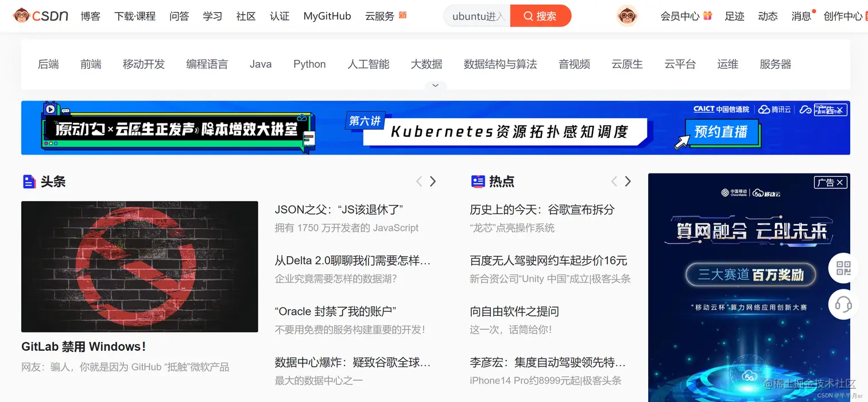Viewport: 868px width, 402px height.
Task: Select the 移动开发 category tab
Action: tap(144, 64)
